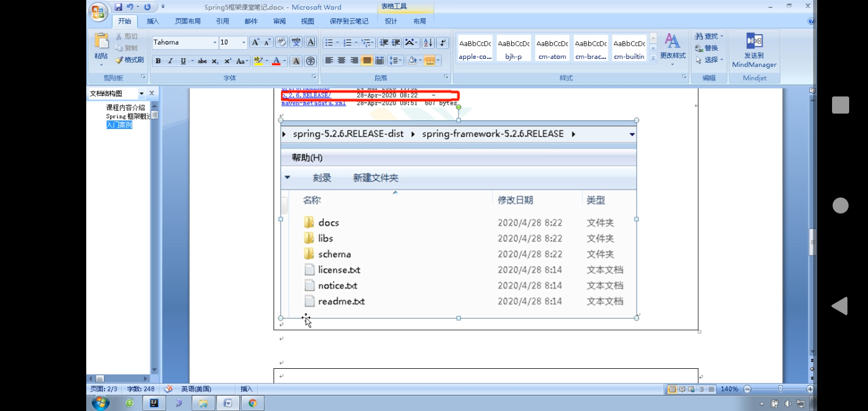Apply the apple-co... style
Viewport: 868px width, 411px height.
475,49
